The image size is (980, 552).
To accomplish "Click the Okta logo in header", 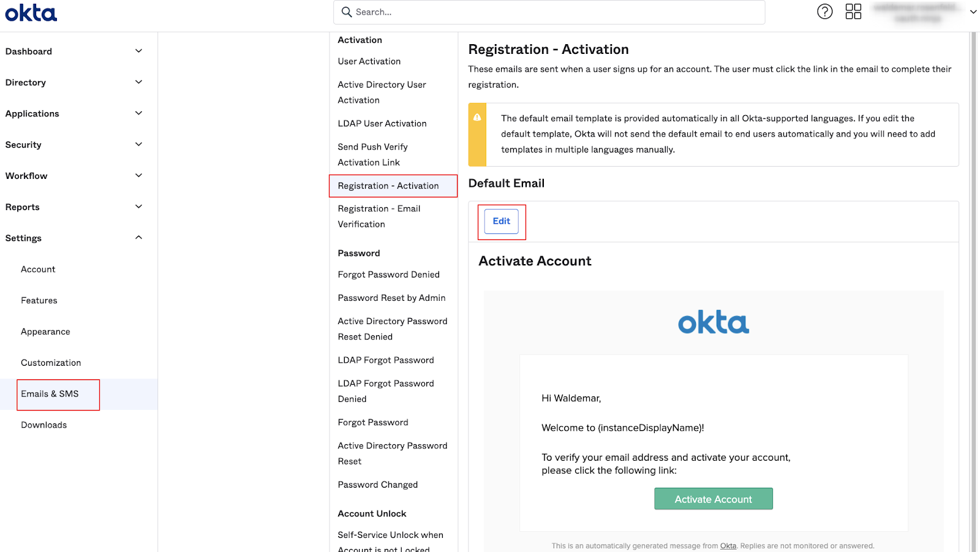I will (x=31, y=13).
